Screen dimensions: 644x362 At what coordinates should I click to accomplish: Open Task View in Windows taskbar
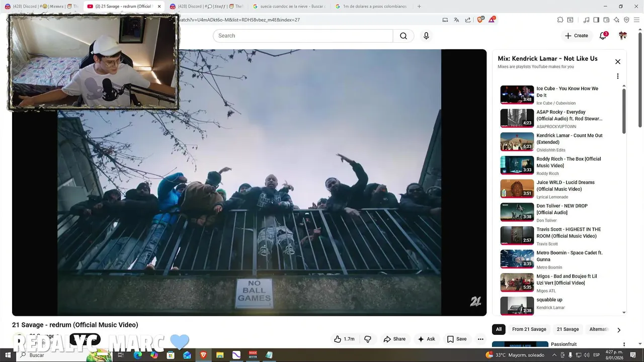click(121, 355)
